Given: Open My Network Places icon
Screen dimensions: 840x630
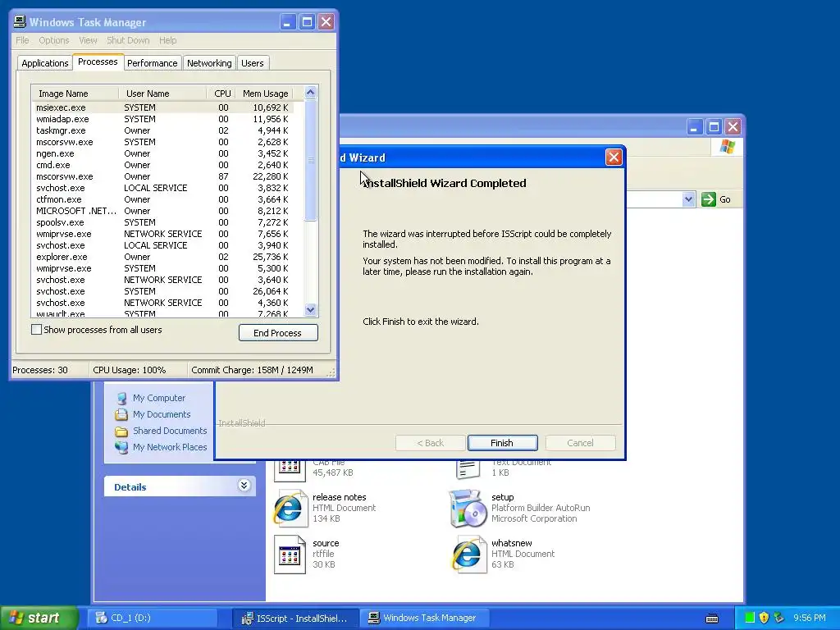Looking at the screenshot, I should pos(121,447).
